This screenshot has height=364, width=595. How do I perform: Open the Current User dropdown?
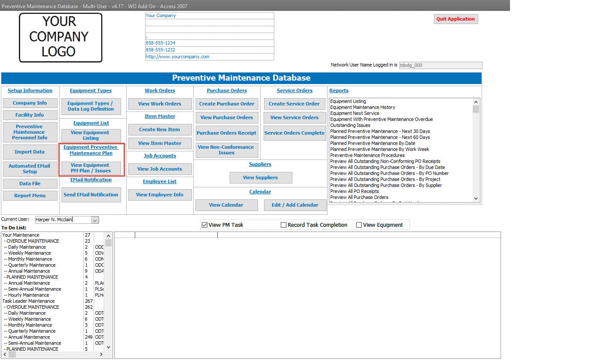(x=95, y=220)
